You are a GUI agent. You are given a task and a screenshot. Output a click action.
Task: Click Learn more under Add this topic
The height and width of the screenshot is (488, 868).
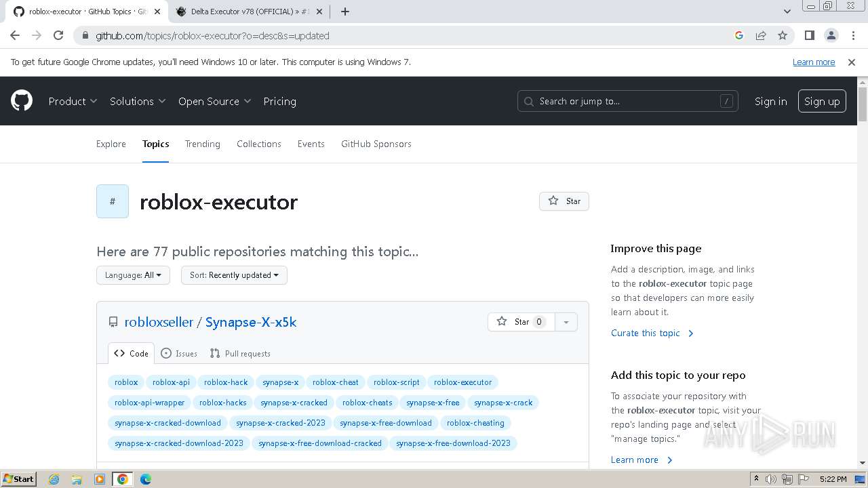(642, 460)
